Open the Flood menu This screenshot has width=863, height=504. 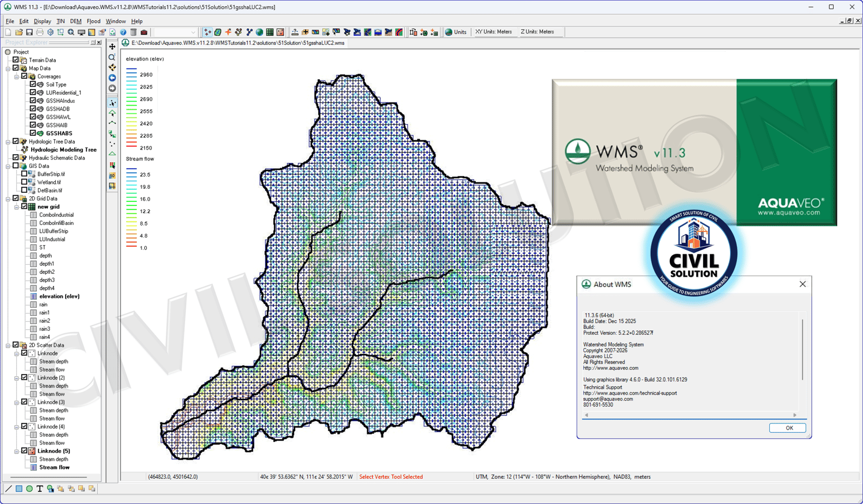93,21
